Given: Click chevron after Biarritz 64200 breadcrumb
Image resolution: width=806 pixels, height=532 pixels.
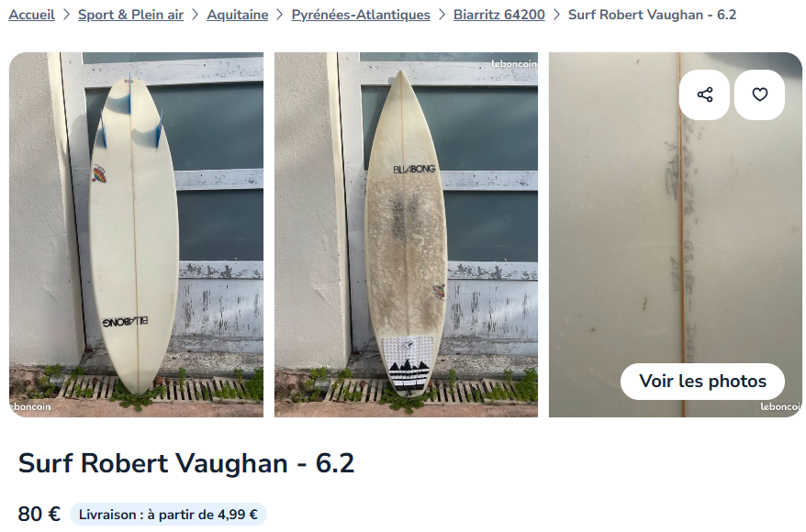Looking at the screenshot, I should pos(556,15).
